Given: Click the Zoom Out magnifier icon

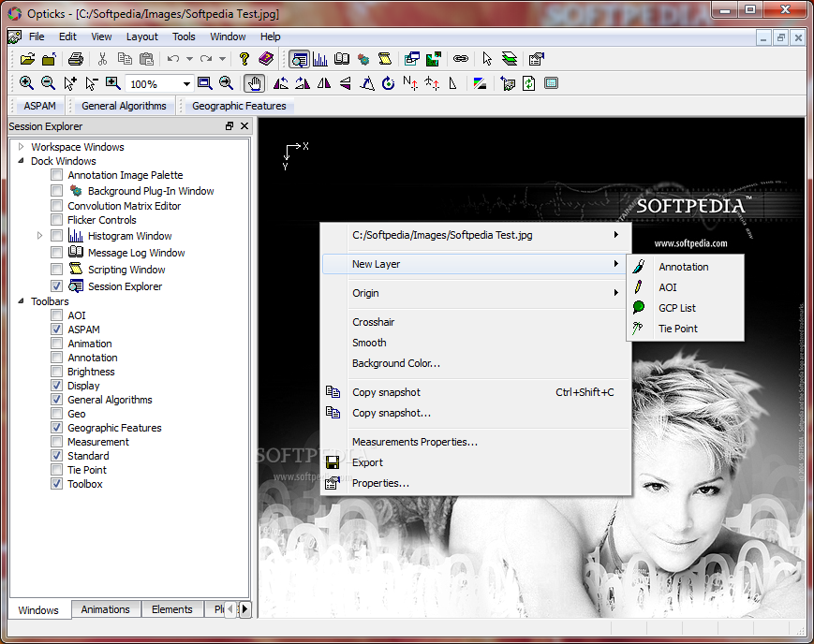Looking at the screenshot, I should click(x=48, y=83).
